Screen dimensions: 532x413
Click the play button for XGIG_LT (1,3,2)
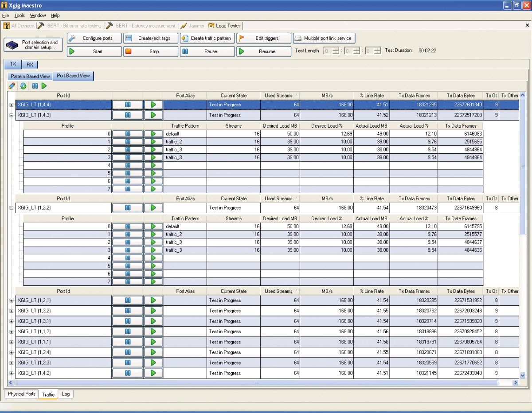[153, 311]
